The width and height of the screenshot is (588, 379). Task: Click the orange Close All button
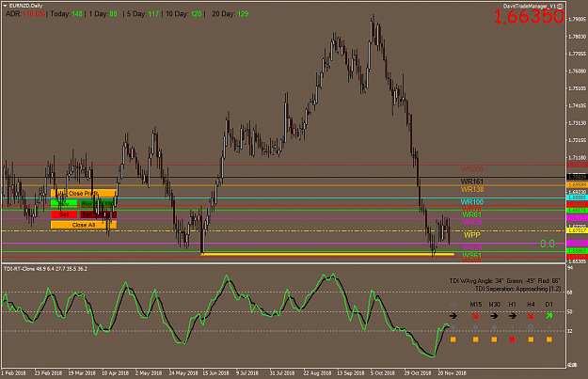(83, 225)
